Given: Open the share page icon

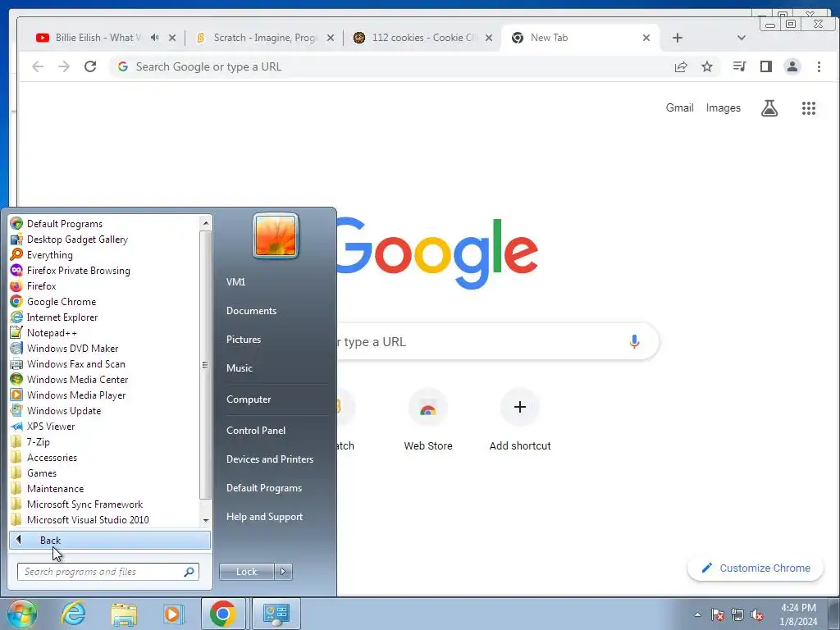Looking at the screenshot, I should [681, 66].
